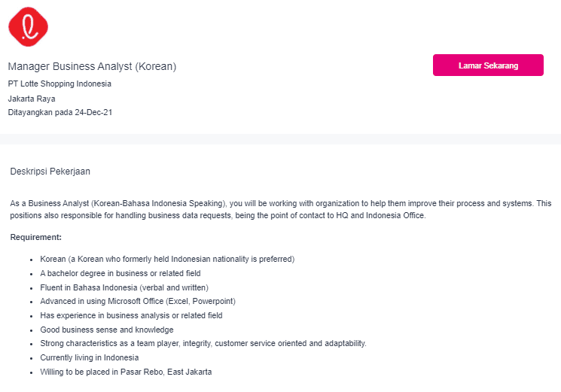Screen dimensions: 561x392
Task: Click the Jakarta Raya location text
Action: (x=32, y=99)
